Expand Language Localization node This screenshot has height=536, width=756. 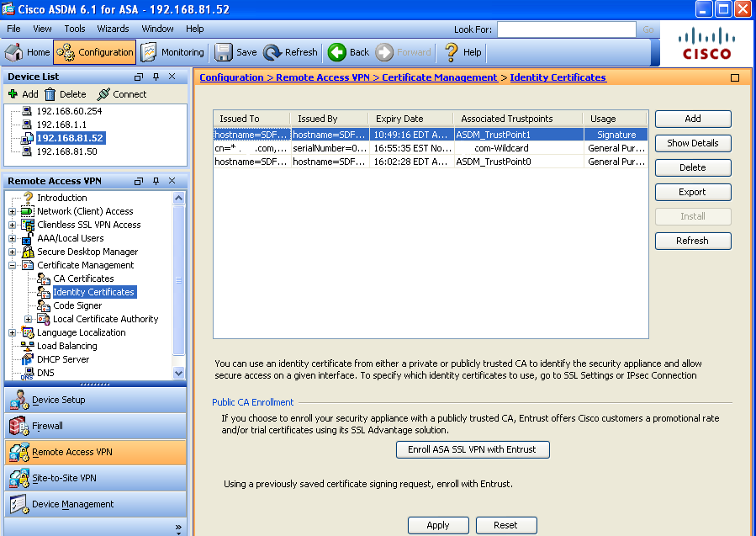click(12, 333)
